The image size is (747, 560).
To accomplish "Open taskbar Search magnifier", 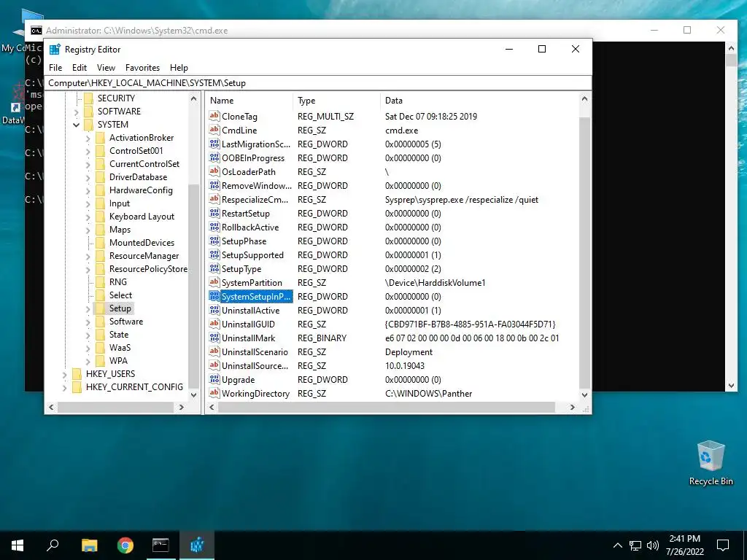I will pos(53,545).
